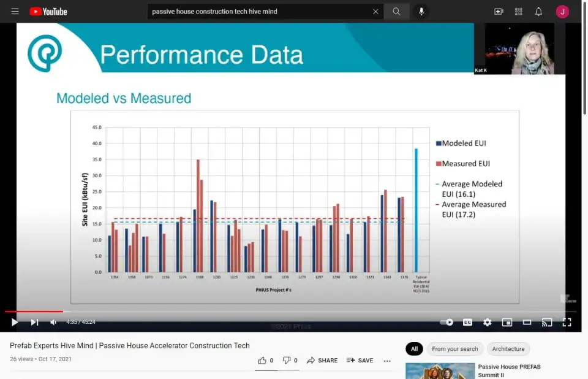Open YouTube apps grid menu
Viewport: 588px width, 379px height.
519,12
